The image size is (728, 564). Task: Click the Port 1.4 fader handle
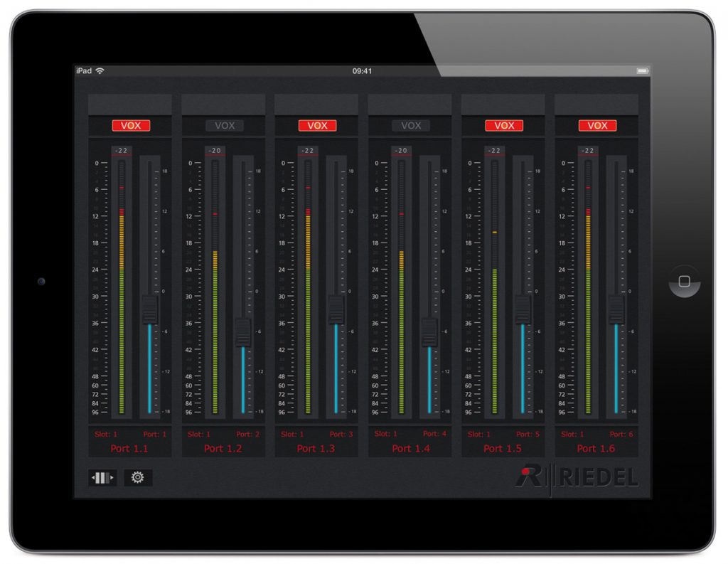[429, 332]
